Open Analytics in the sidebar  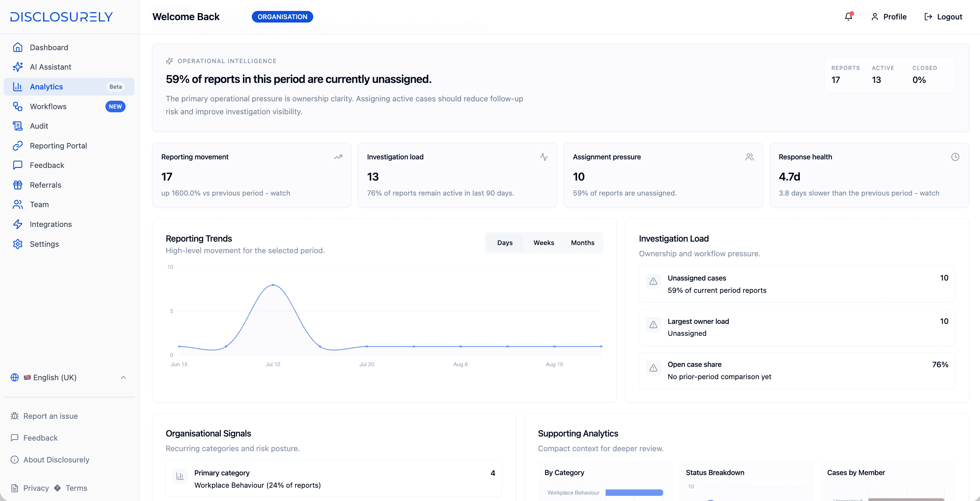click(69, 87)
